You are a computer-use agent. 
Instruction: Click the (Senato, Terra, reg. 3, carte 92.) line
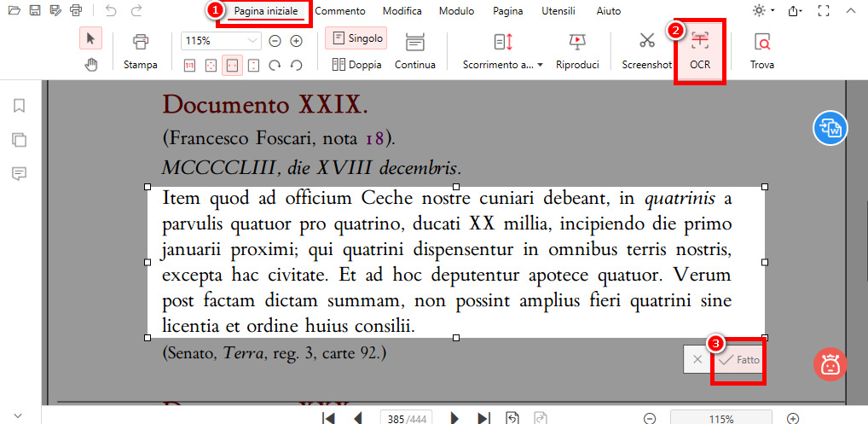click(274, 353)
